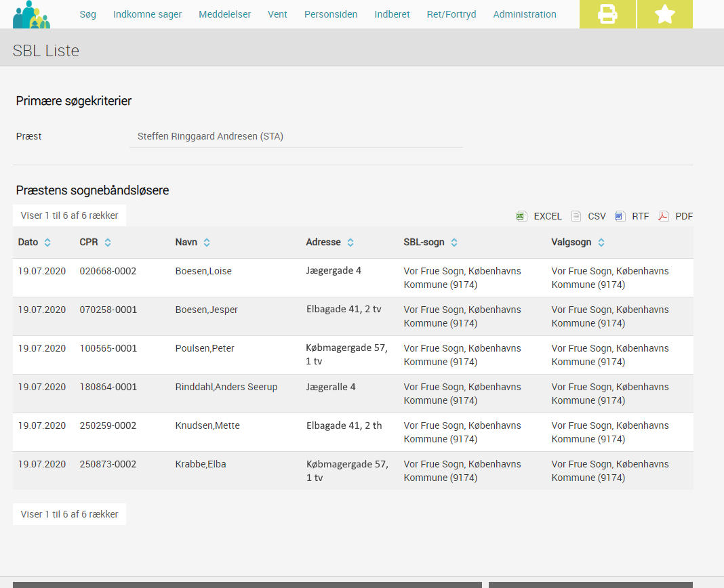Click the RTF Word document icon
Viewport: 724px width, 588px height.
pyautogui.click(x=620, y=216)
